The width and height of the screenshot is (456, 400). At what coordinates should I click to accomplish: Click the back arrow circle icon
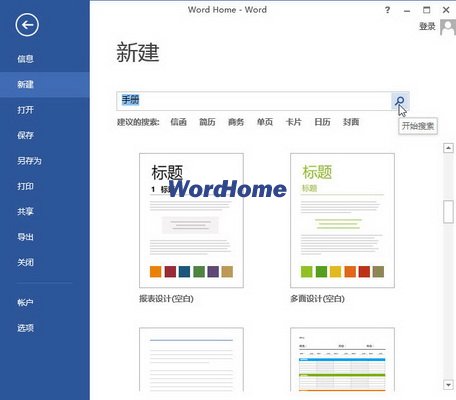click(27, 25)
